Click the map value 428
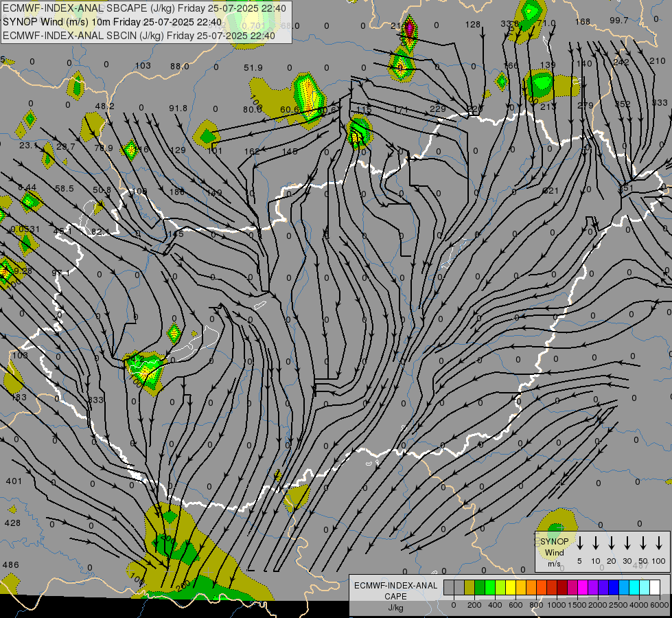 click(x=12, y=523)
